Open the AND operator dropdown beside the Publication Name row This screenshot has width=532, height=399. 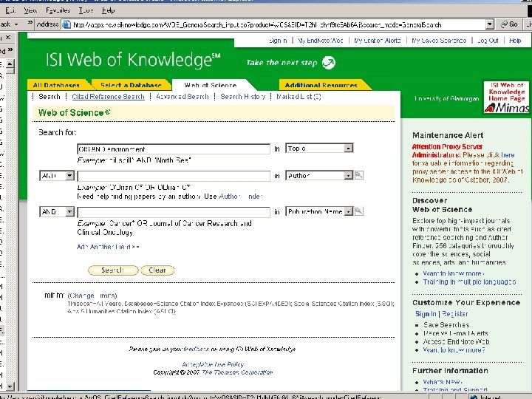pyautogui.click(x=69, y=212)
